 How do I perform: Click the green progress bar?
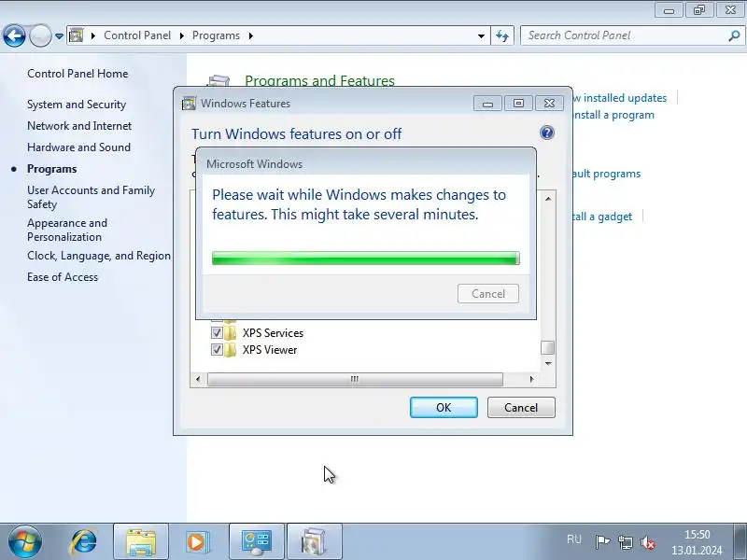366,259
